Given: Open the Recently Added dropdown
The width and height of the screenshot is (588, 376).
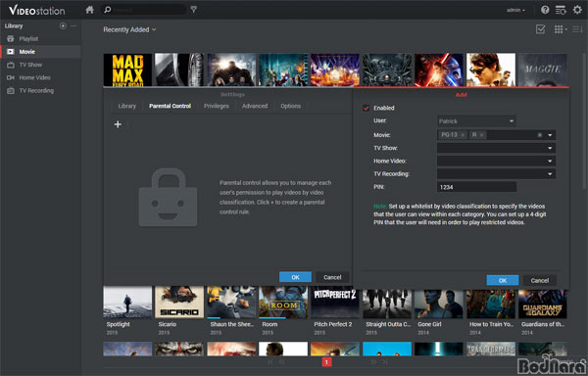Looking at the screenshot, I should point(129,29).
